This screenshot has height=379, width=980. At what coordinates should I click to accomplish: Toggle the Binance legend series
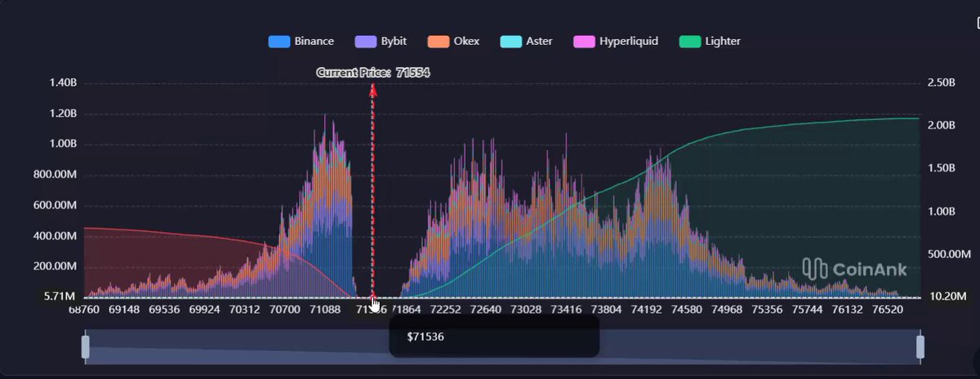[x=301, y=41]
